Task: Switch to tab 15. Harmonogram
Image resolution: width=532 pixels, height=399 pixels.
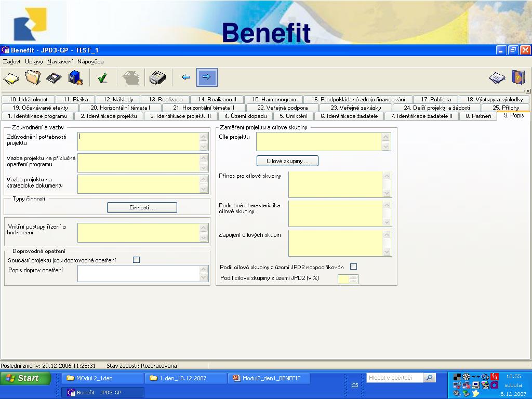Action: (x=274, y=99)
